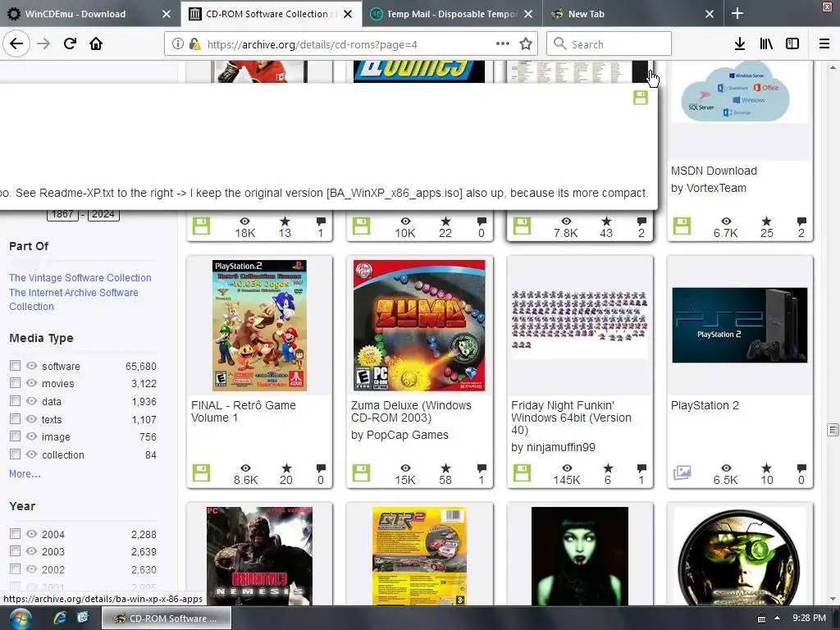
Task: Toggle the eye icon next to software
Action: click(x=32, y=365)
